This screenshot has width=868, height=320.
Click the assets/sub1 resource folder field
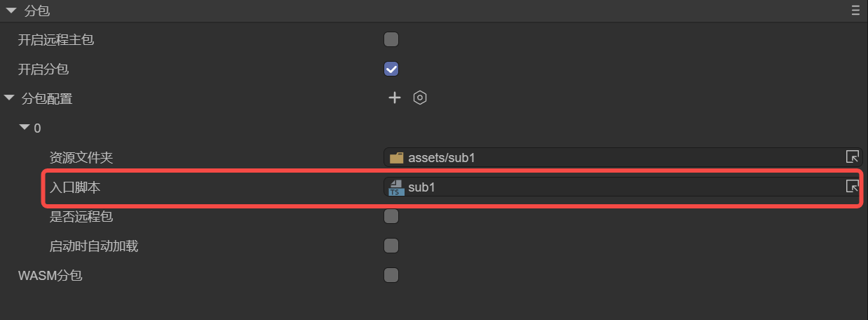click(617, 157)
